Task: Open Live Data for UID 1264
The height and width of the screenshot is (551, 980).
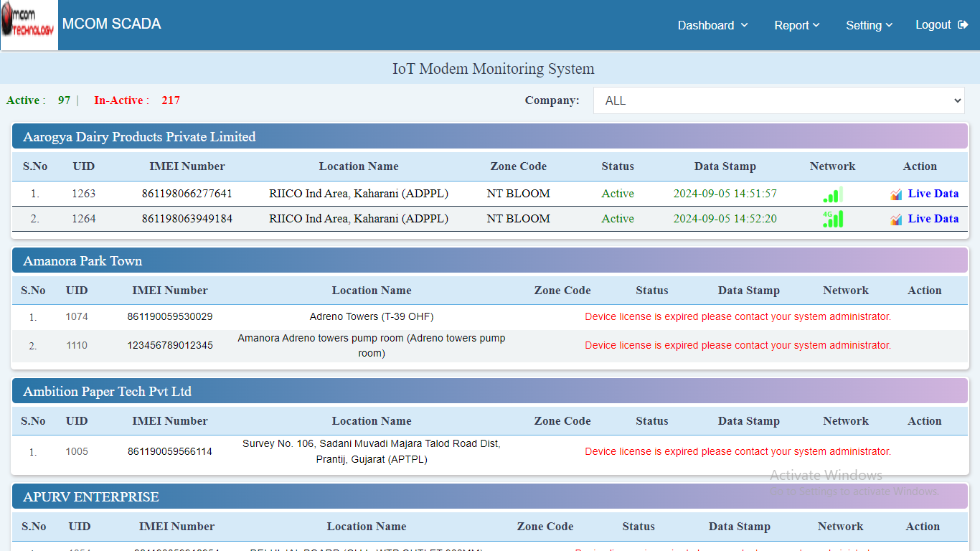Action: point(933,219)
